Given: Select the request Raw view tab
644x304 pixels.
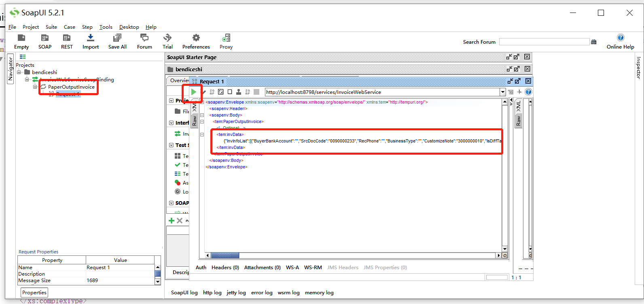Looking at the screenshot, I should tap(195, 121).
